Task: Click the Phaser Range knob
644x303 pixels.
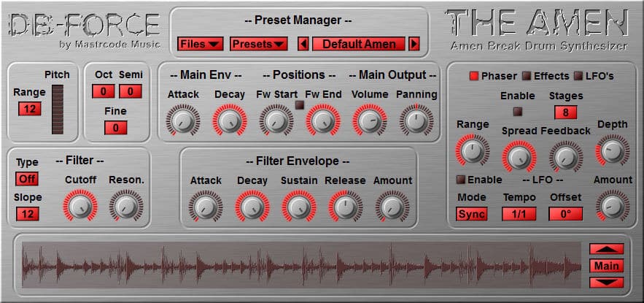Action: click(x=473, y=150)
